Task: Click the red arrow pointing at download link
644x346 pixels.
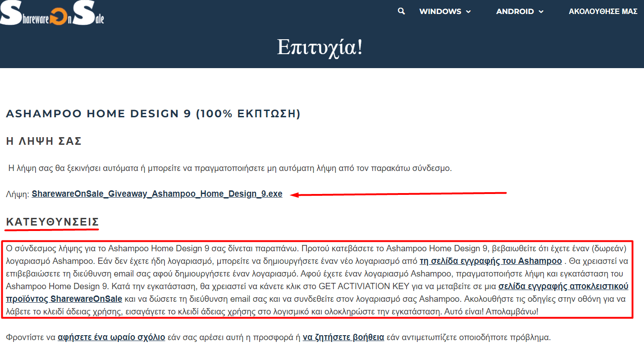Action: tap(399, 194)
